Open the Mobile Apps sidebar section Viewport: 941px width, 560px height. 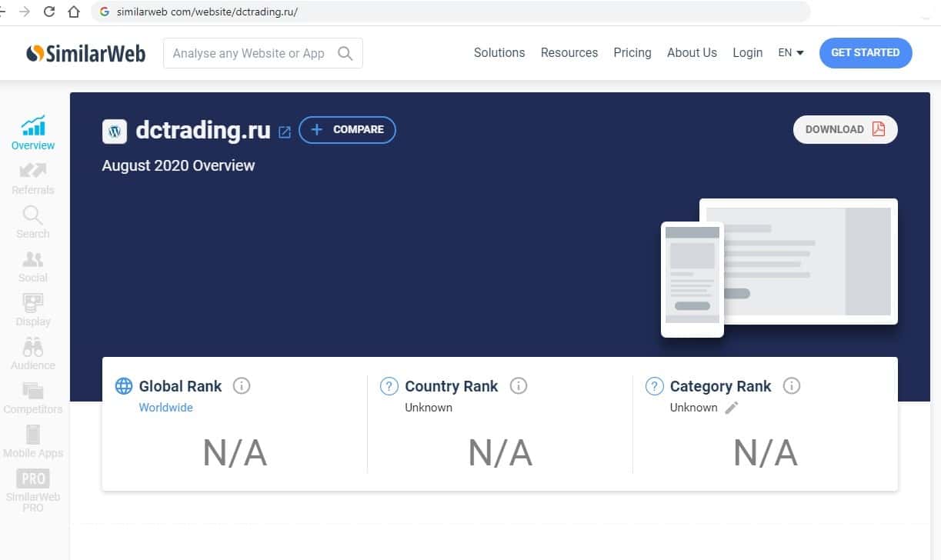tap(33, 441)
